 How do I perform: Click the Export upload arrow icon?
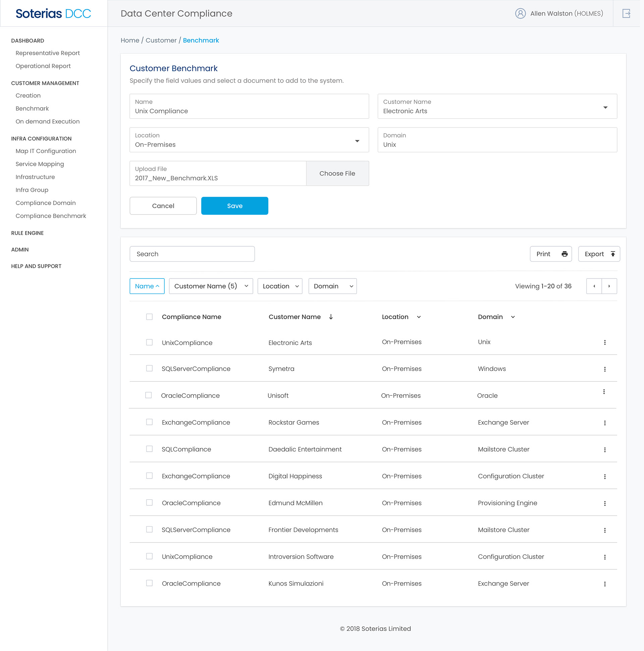pyautogui.click(x=613, y=254)
